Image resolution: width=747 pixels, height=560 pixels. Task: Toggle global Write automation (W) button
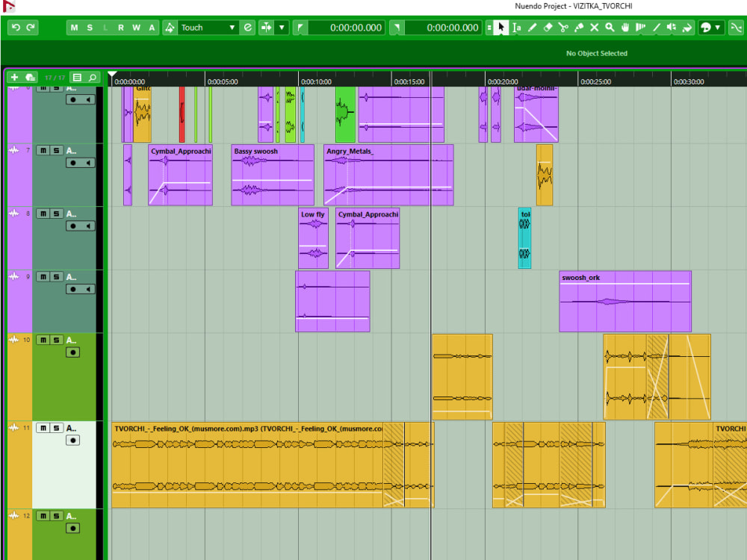[136, 28]
